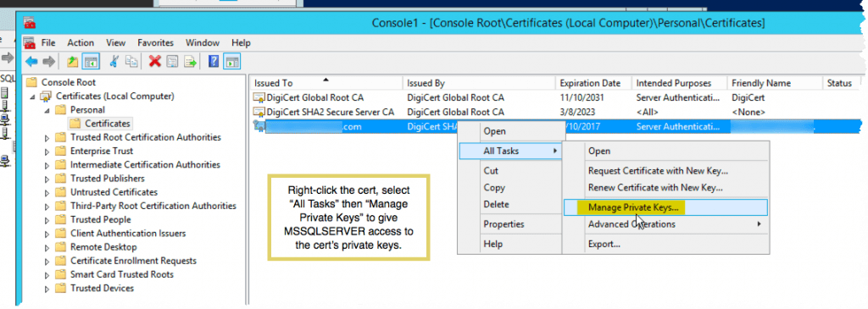Sort by Issued By column header
The height and width of the screenshot is (309, 868).
(479, 84)
